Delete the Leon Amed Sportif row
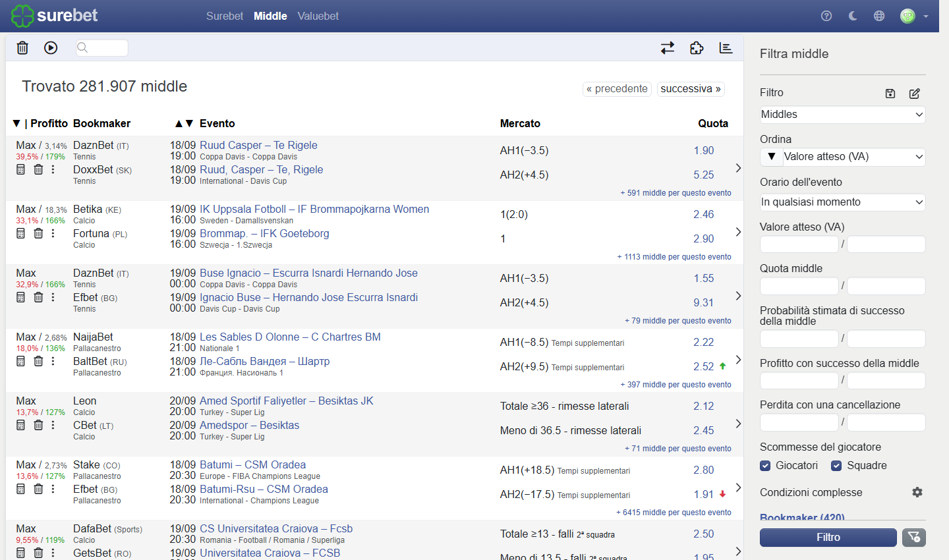 [x=38, y=425]
